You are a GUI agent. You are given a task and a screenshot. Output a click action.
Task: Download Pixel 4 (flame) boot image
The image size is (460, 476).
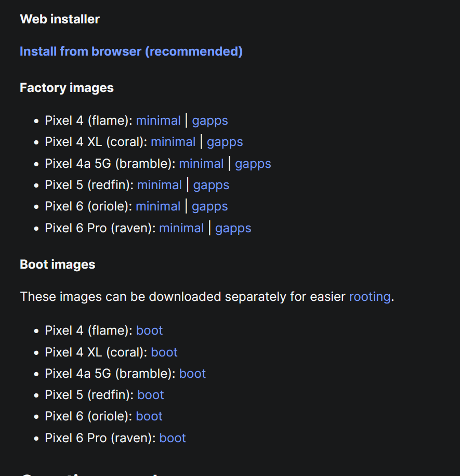150,330
